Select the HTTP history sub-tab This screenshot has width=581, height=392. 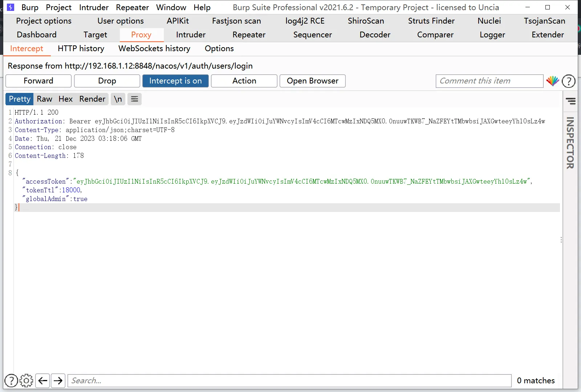[x=81, y=49]
